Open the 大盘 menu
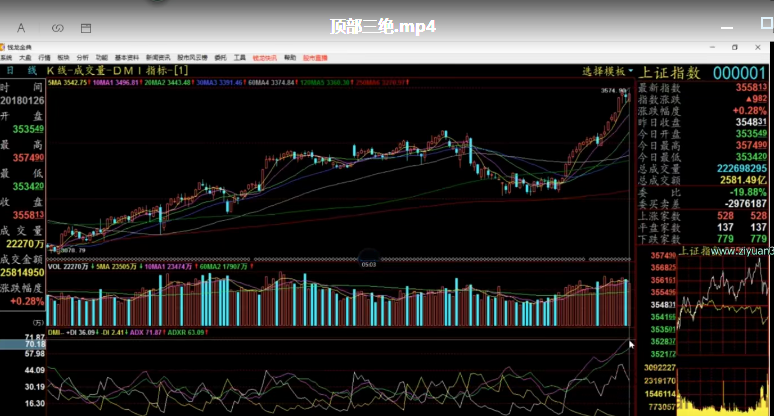Viewport: 774px width, 416px height. [x=25, y=58]
